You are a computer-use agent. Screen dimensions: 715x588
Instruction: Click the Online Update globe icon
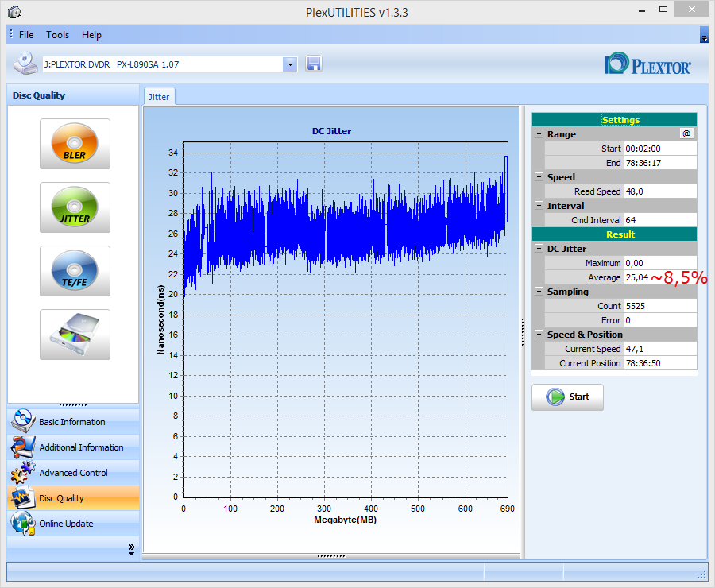pos(22,523)
